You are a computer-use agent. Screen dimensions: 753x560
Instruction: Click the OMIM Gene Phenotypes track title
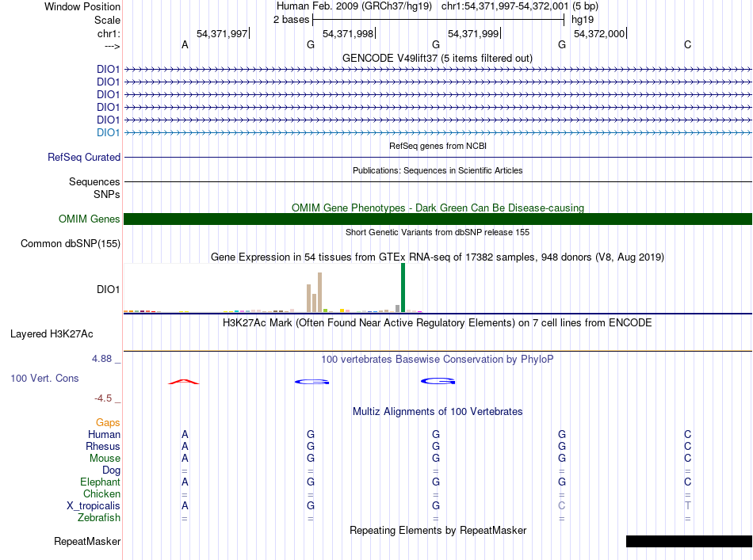438,208
